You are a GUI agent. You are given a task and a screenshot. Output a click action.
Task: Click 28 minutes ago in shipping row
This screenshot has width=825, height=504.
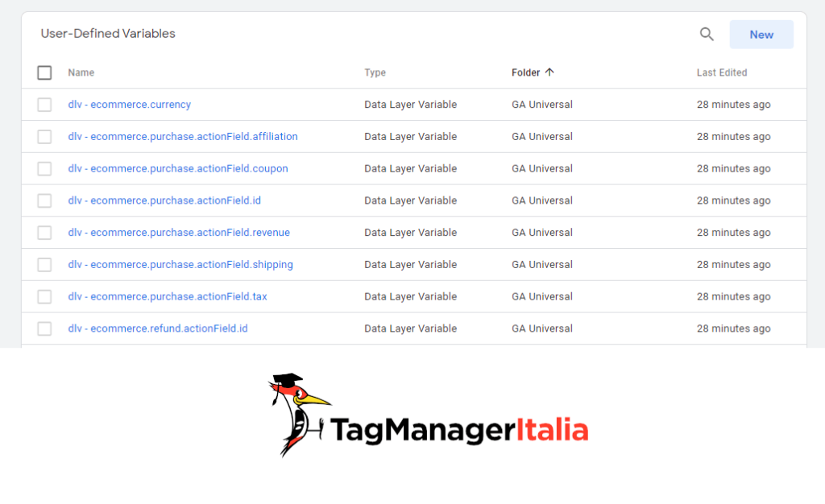coord(733,265)
